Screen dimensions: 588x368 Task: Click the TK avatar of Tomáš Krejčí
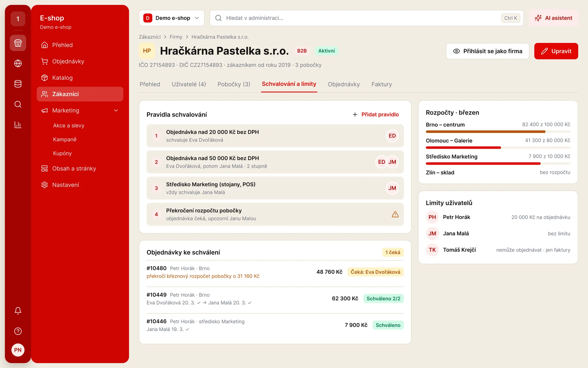[x=432, y=250]
